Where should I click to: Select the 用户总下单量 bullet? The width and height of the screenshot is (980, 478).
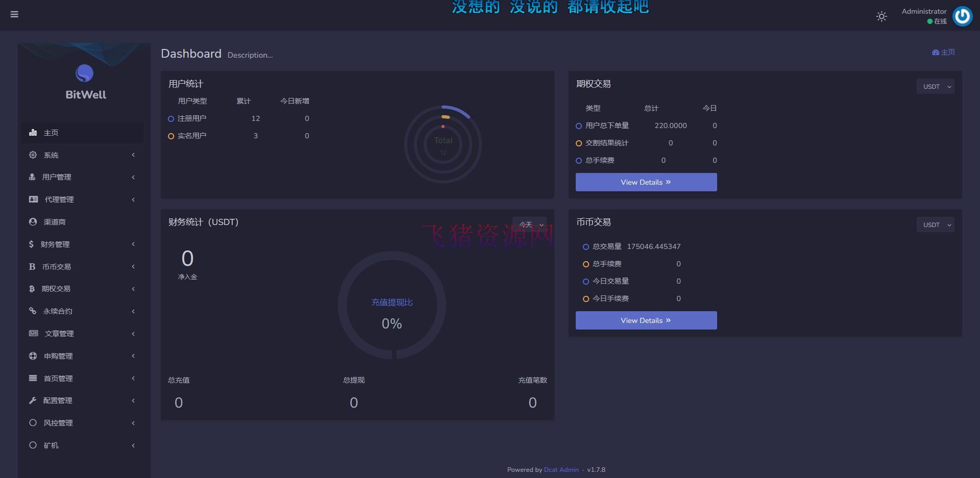pos(578,125)
